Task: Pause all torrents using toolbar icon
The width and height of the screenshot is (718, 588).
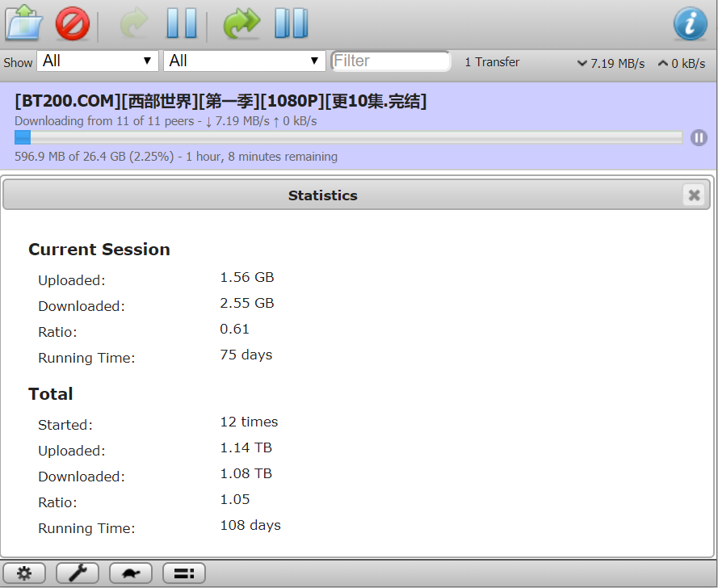Action: 291,23
